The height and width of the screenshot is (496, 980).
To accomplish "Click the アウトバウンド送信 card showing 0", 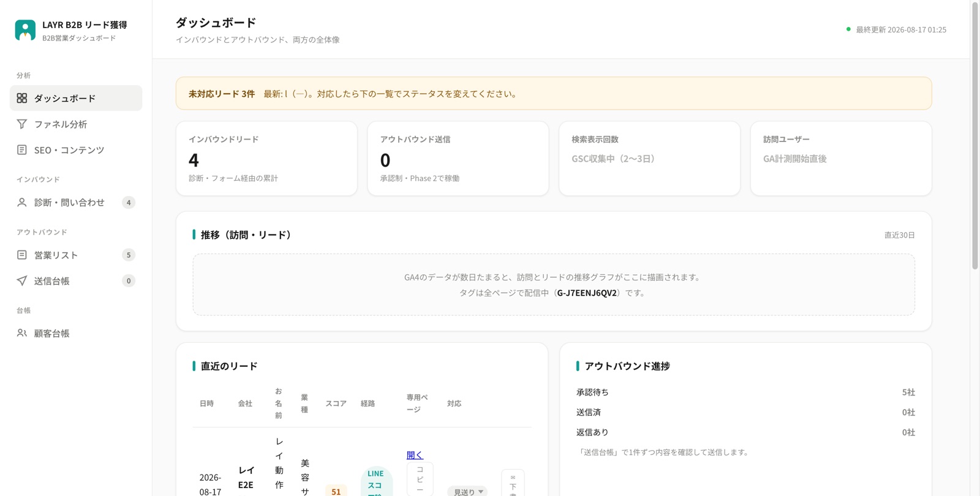I will point(458,159).
